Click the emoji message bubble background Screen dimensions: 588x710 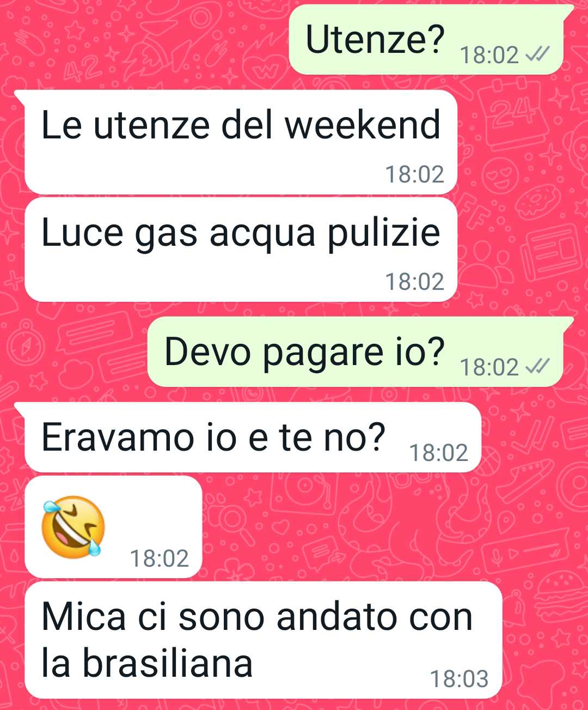(113, 527)
